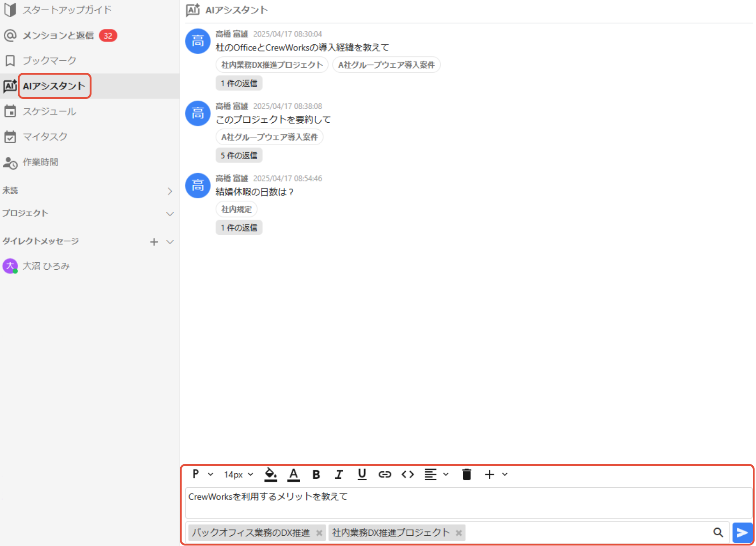Click the checked calendar icon for My Tasks

coord(10,137)
